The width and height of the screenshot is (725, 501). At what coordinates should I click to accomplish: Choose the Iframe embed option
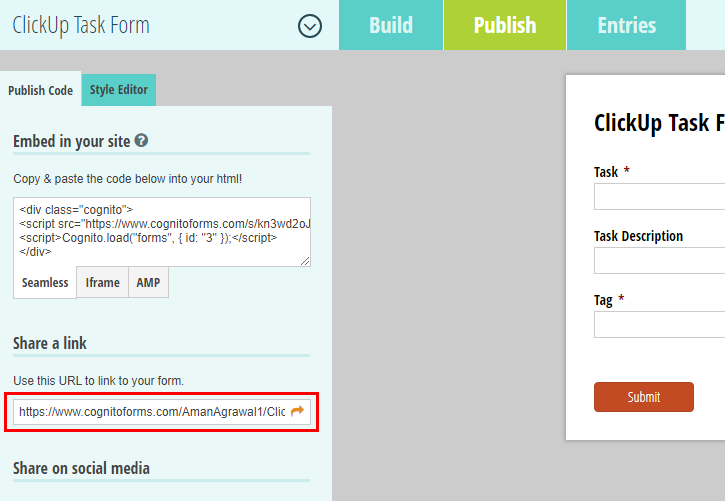tap(102, 282)
